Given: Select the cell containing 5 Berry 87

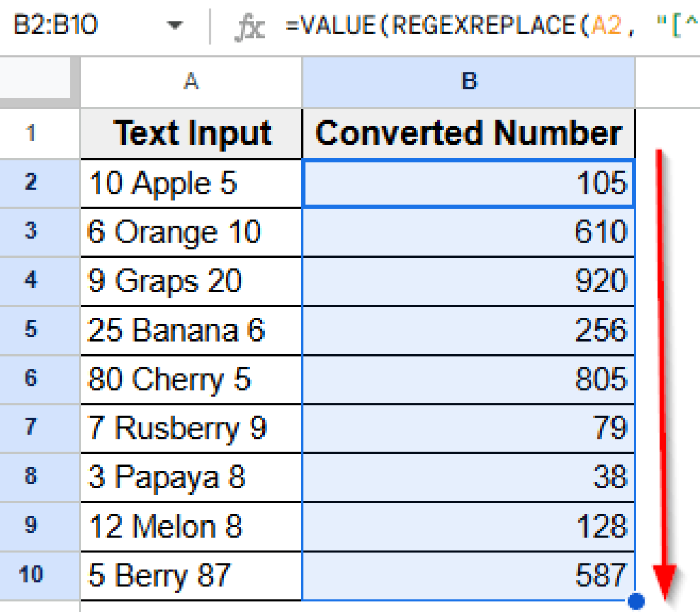Looking at the screenshot, I should tap(190, 576).
